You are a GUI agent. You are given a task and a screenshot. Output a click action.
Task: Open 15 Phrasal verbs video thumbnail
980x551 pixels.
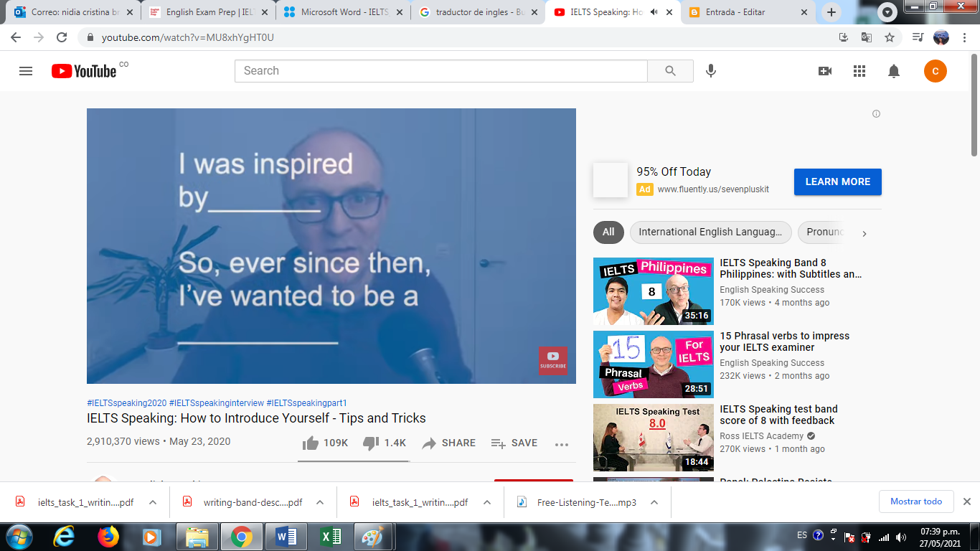coord(654,364)
